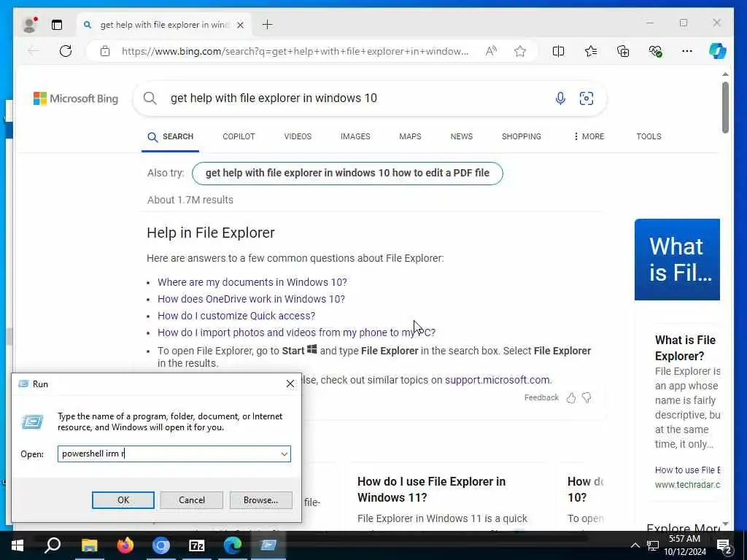Open the Favorites list icon
This screenshot has height=560, width=747.
(591, 51)
